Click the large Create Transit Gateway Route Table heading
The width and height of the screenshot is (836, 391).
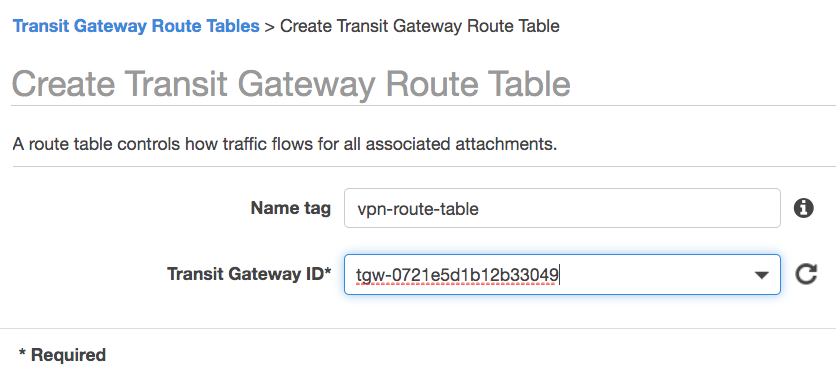point(291,84)
